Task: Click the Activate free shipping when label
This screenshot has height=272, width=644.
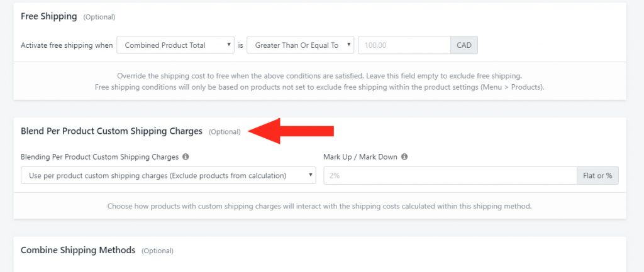Action: (x=67, y=45)
